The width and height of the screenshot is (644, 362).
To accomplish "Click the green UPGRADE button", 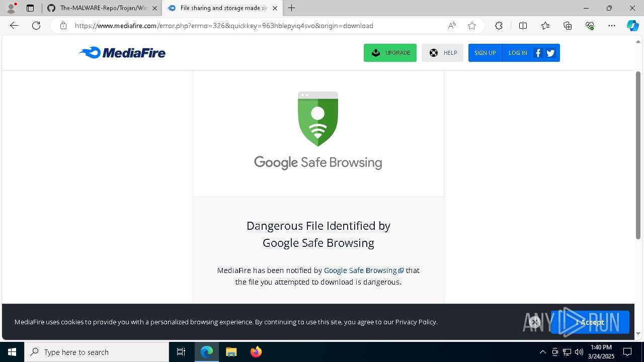I will (390, 53).
